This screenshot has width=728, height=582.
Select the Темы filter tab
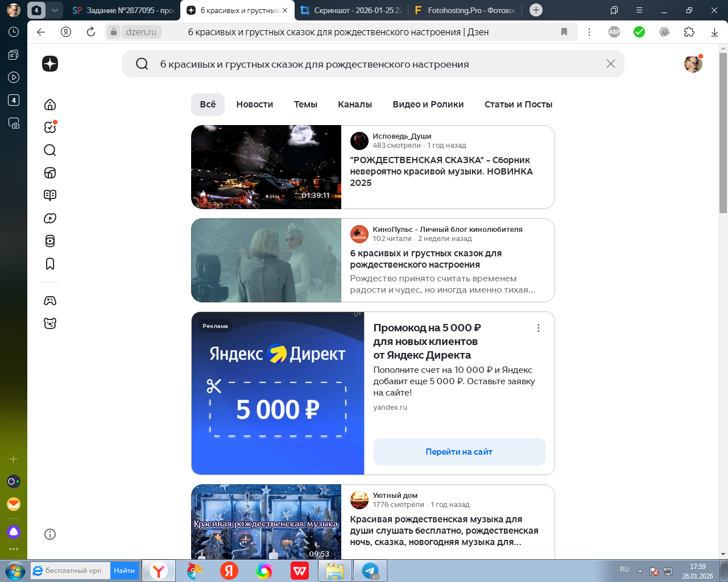pyautogui.click(x=305, y=105)
